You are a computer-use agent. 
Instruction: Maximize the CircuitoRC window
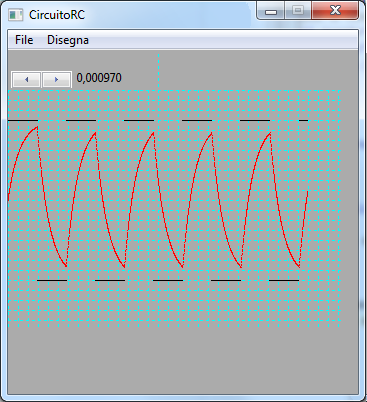coord(298,11)
